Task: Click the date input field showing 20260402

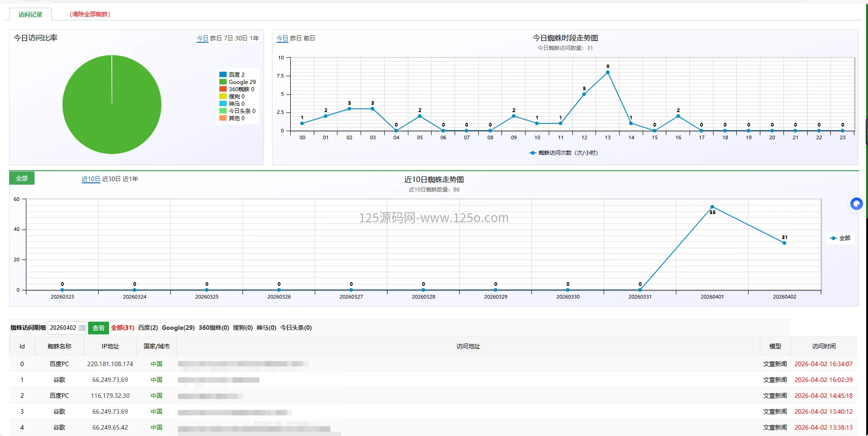Action: [x=63, y=328]
